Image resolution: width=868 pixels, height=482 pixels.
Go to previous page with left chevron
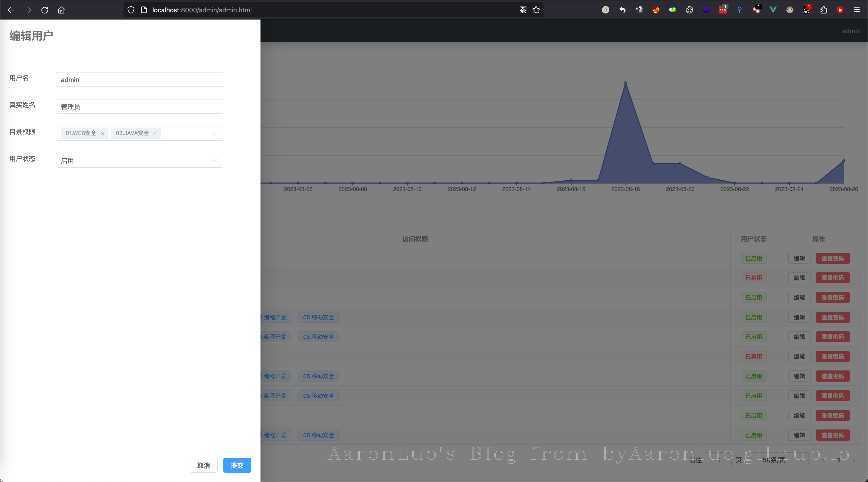(824, 460)
